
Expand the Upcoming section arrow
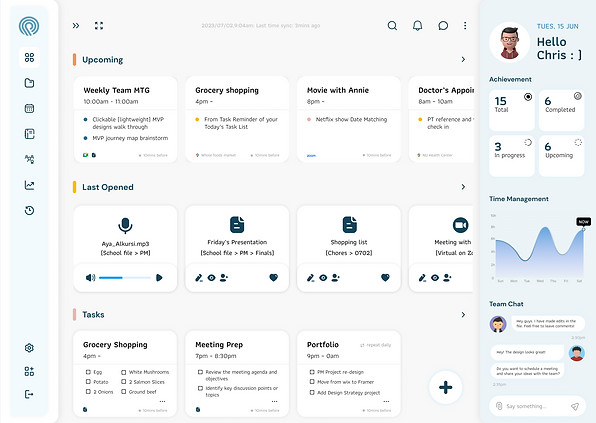click(463, 59)
